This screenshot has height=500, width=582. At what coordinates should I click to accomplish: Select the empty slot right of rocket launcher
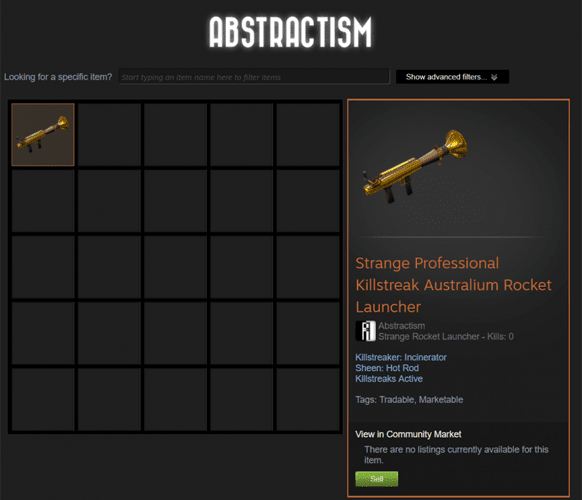tap(109, 134)
